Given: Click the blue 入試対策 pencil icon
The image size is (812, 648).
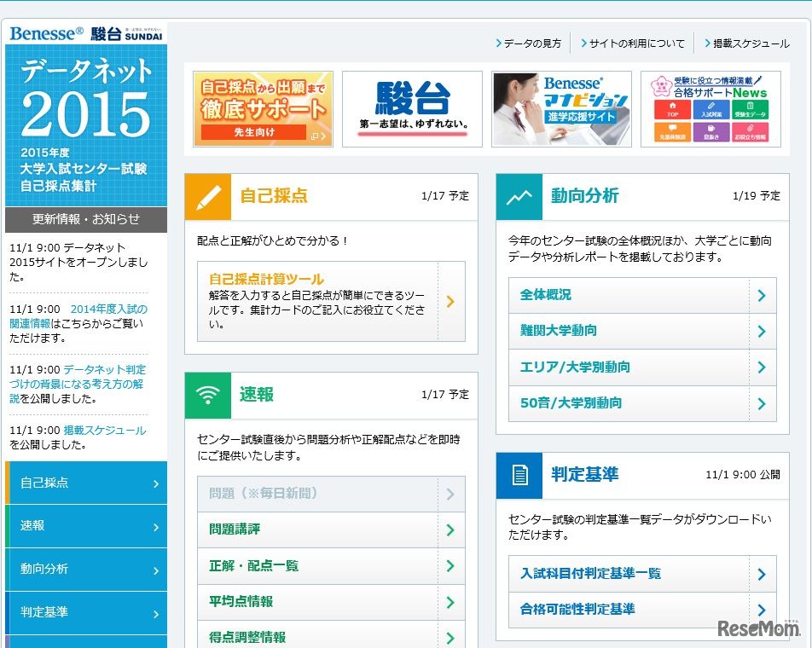Looking at the screenshot, I should coord(711,105).
